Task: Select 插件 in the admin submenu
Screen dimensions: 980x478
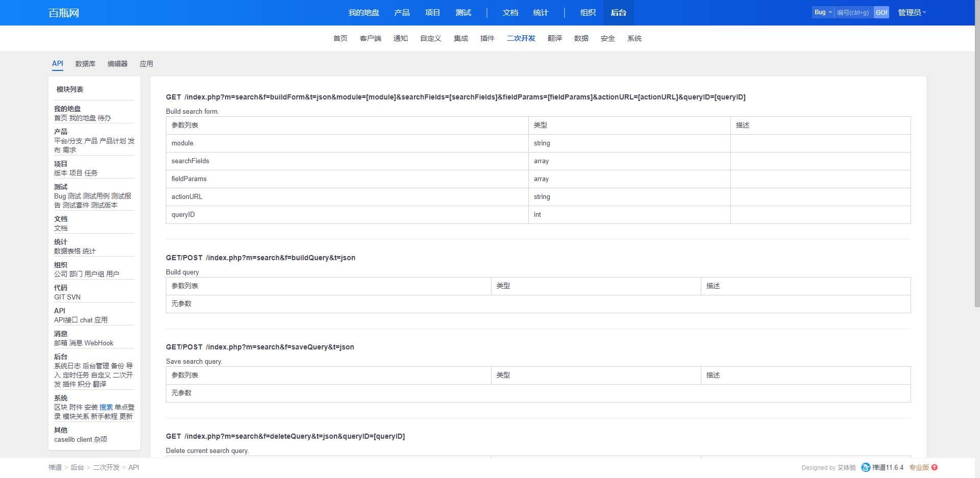Action: pyautogui.click(x=487, y=38)
